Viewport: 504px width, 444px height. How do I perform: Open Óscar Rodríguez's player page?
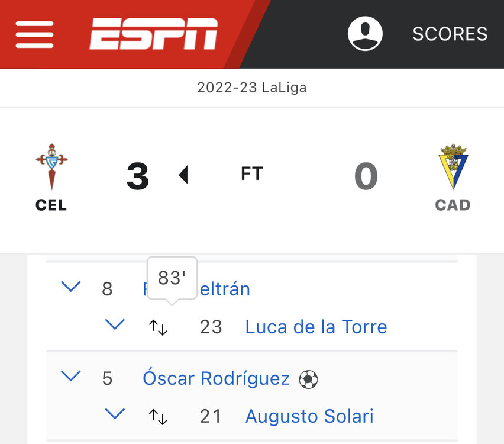click(216, 378)
